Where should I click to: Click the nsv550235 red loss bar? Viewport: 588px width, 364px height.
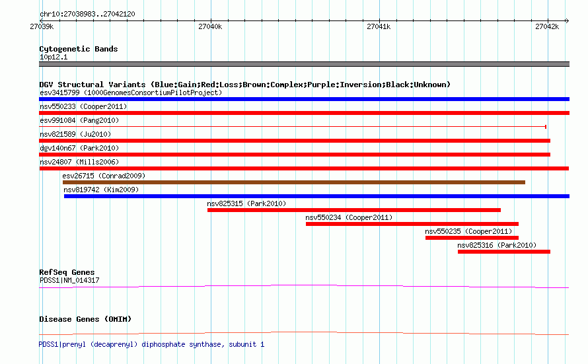pos(472,238)
